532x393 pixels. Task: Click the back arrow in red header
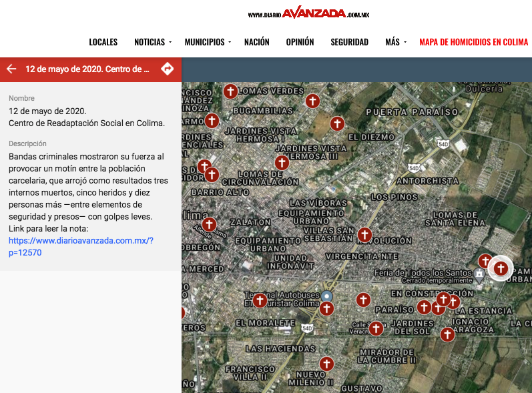11,69
